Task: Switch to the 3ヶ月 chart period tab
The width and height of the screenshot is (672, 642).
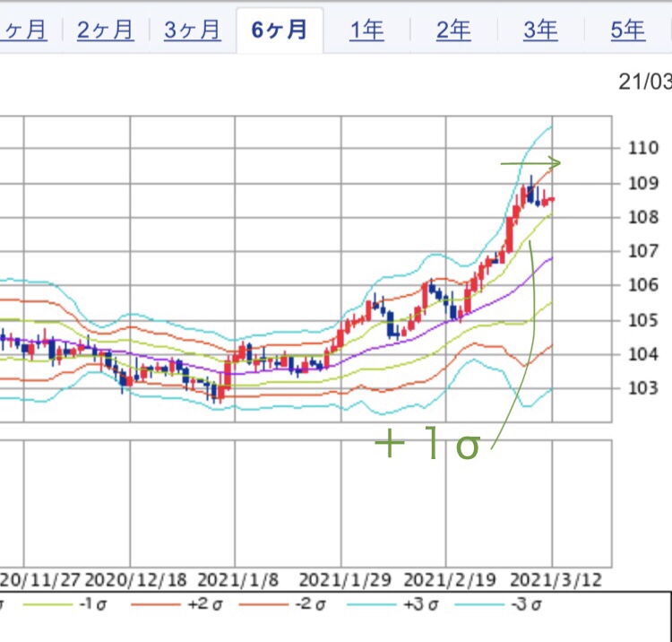Action: tap(193, 30)
